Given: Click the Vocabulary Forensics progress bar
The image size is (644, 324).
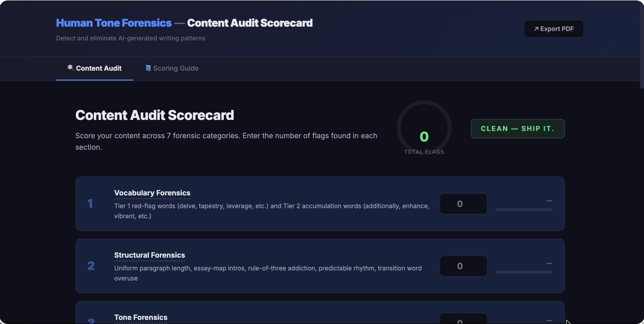Looking at the screenshot, I should 524,210.
